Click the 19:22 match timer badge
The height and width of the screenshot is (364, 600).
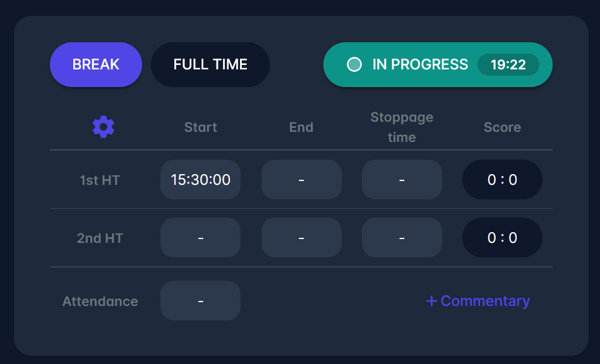tap(508, 64)
